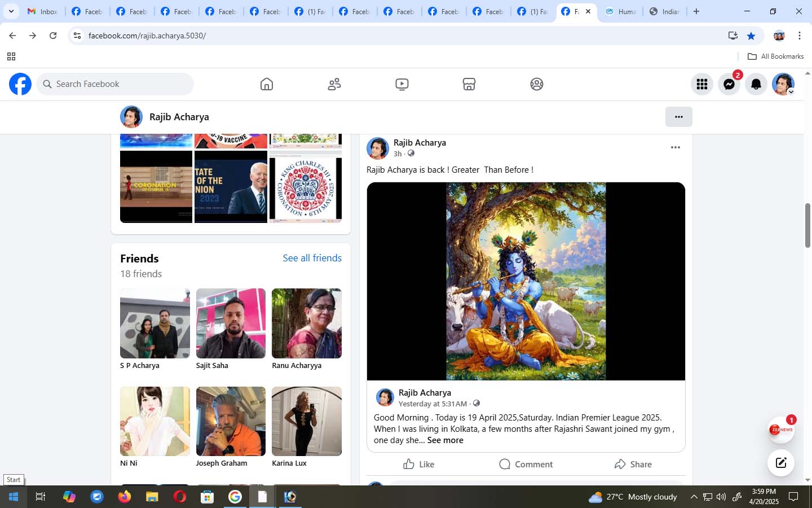Screen dimensions: 812x508
Task: Open post options three-dot menu
Action: 675,147
